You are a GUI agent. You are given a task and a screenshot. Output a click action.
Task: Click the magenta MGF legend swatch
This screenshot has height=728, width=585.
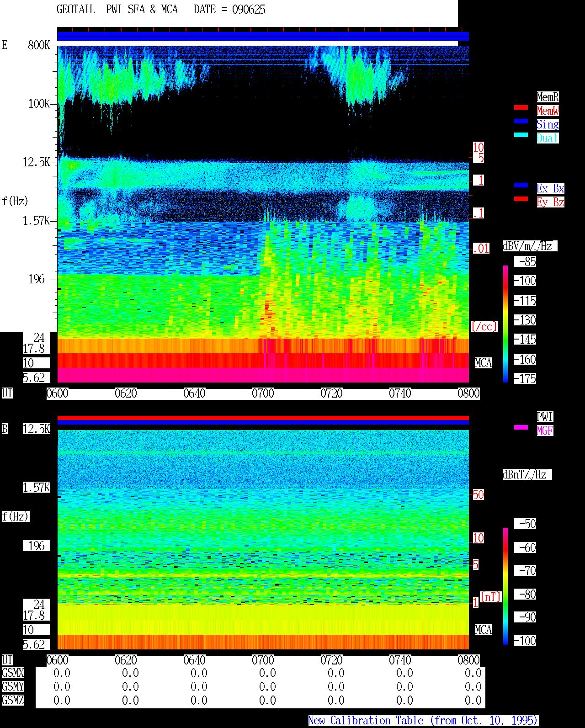(521, 427)
